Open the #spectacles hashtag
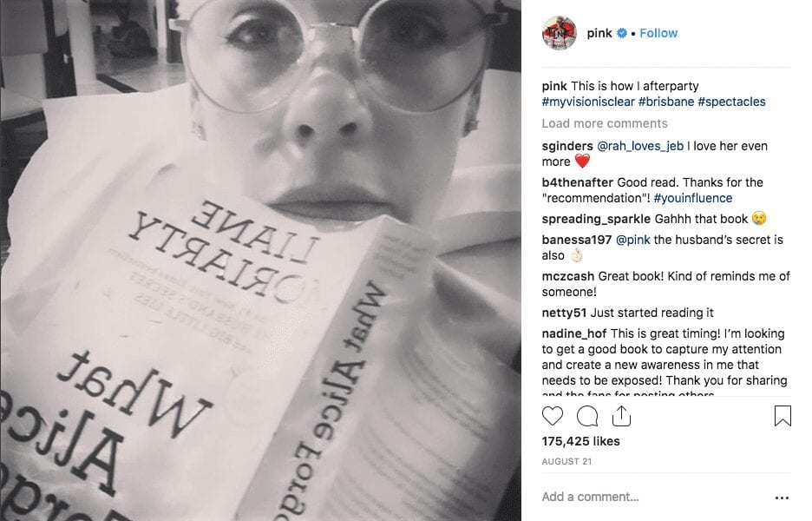The image size is (812, 521). 731,102
